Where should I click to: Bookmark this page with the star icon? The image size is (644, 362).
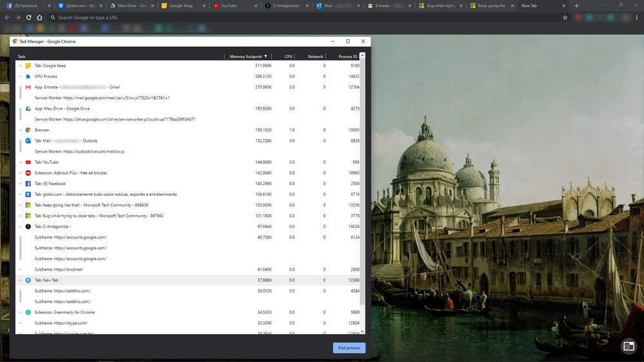(x=565, y=17)
